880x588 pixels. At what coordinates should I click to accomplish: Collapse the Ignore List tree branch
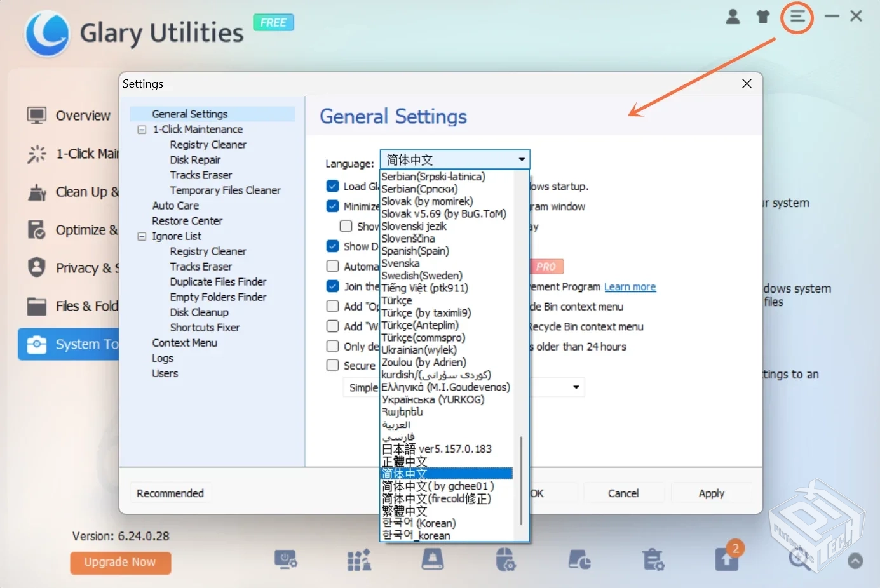coord(141,236)
